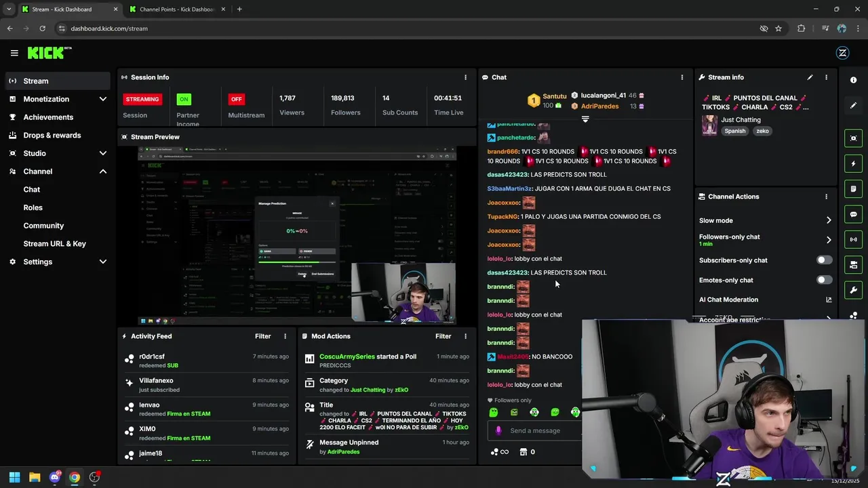This screenshot has height=488, width=868.
Task: Click the Spanish language tag
Action: pos(734,131)
